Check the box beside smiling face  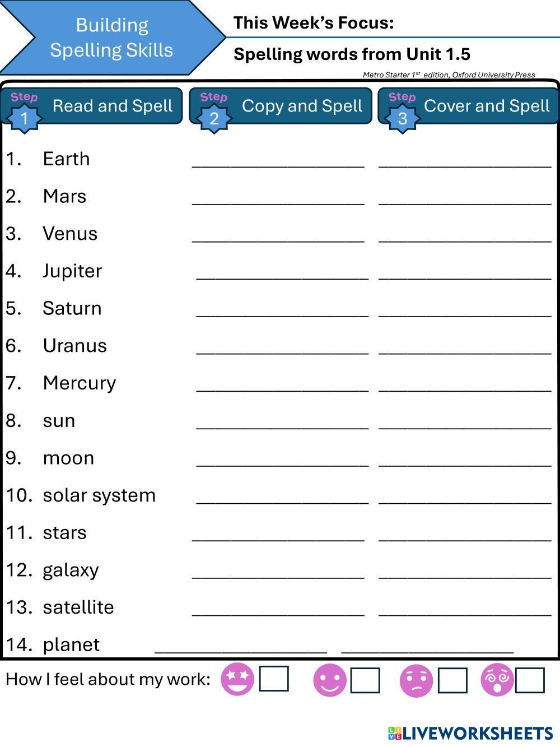pyautogui.click(x=365, y=680)
